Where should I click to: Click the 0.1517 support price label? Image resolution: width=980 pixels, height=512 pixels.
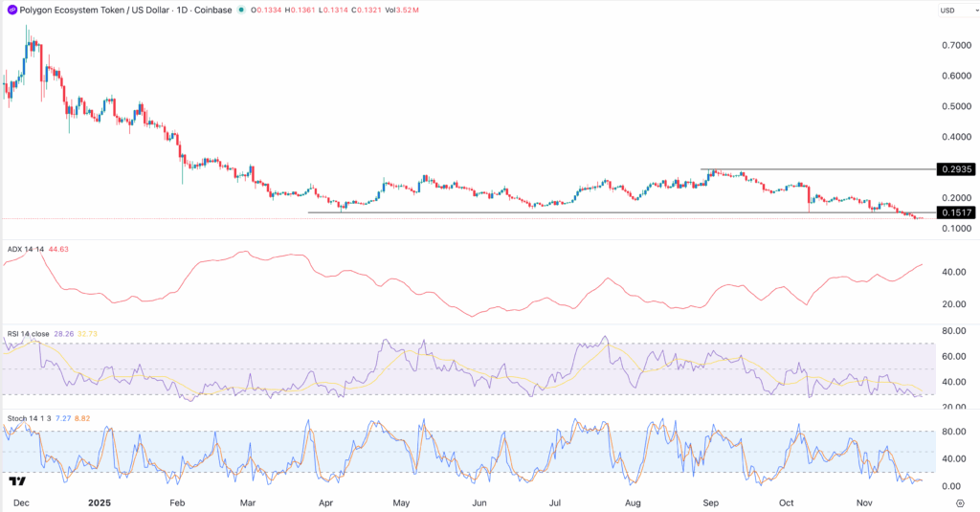[957, 212]
